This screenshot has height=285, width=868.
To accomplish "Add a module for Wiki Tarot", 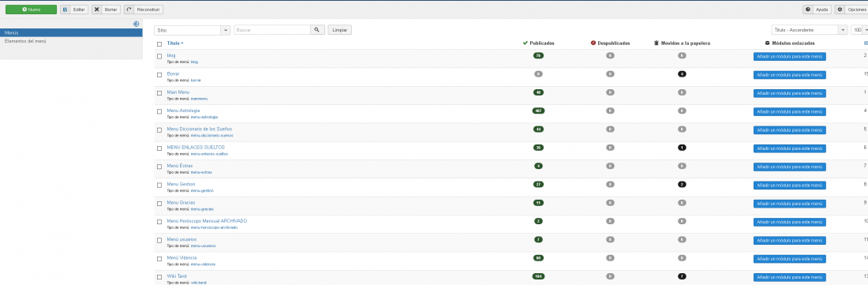I will pos(789,277).
